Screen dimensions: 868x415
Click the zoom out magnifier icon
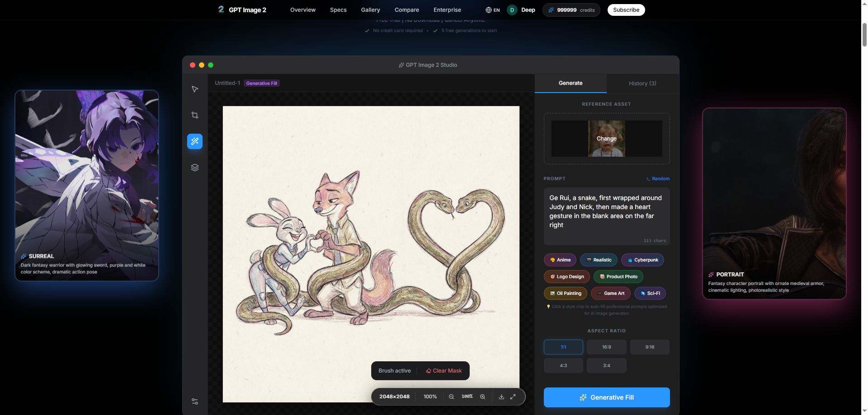(x=451, y=396)
